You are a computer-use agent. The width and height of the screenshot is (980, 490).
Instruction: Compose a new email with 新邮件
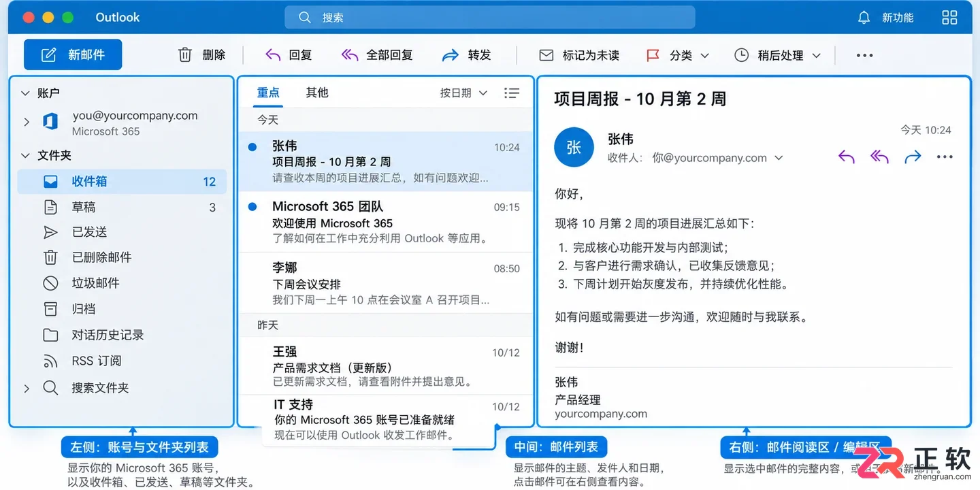[73, 54]
